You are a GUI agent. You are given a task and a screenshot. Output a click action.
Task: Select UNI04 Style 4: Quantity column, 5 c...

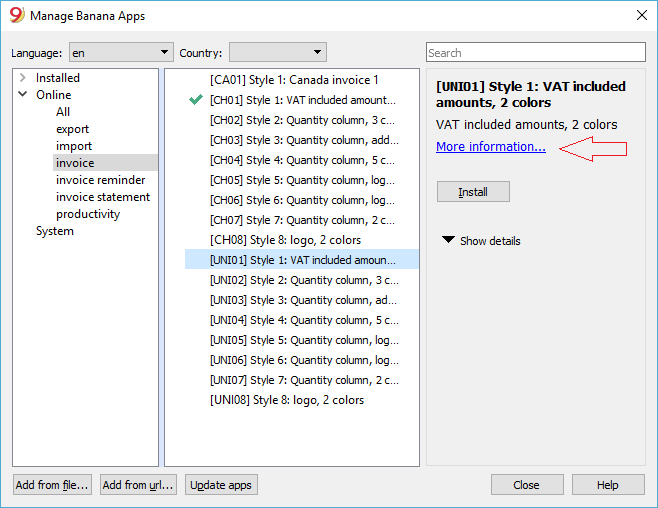coord(304,320)
